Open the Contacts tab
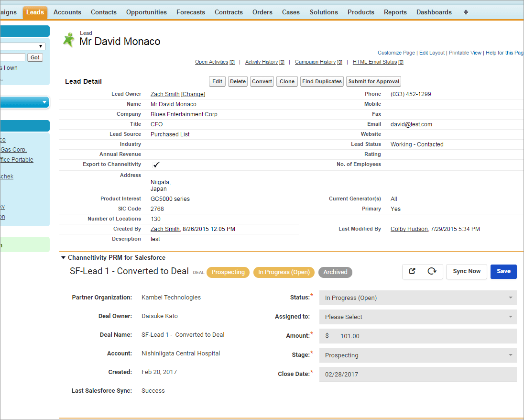Screen dimensions: 524x420 tap(104, 12)
